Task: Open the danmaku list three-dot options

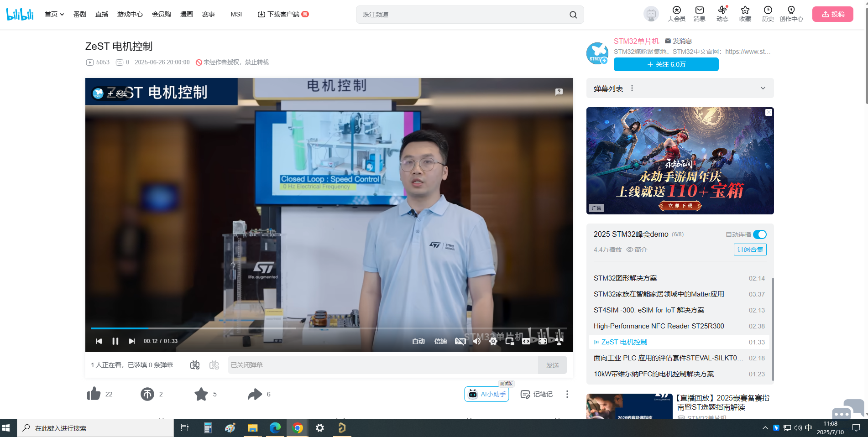Action: tap(632, 88)
